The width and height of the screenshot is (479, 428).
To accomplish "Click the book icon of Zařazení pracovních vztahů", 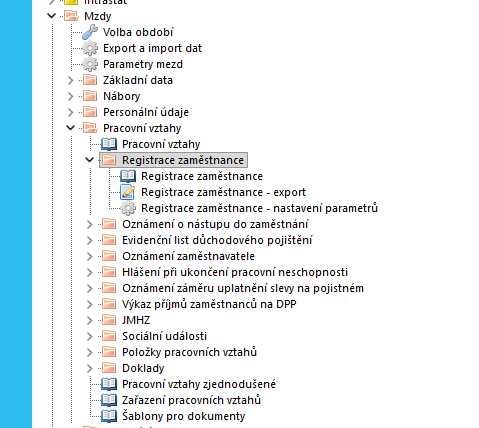I will [109, 400].
